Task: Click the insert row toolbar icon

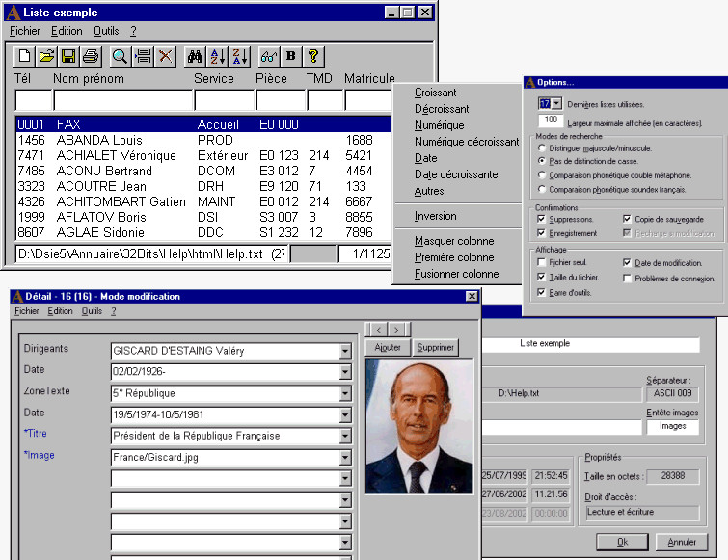Action: (143, 57)
